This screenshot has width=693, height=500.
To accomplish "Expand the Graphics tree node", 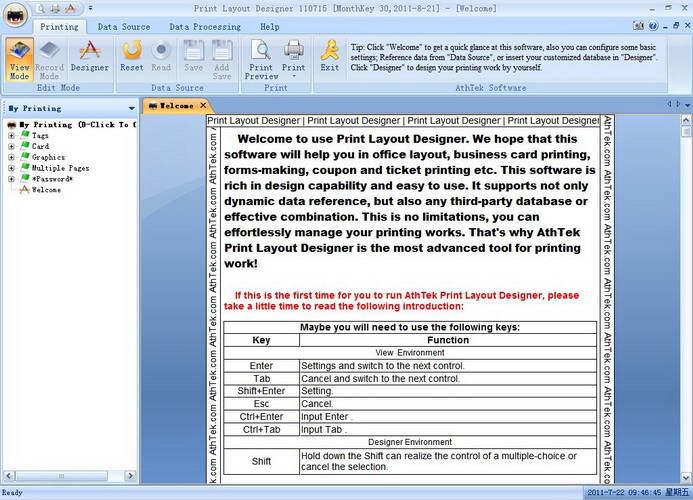I will pyautogui.click(x=11, y=157).
